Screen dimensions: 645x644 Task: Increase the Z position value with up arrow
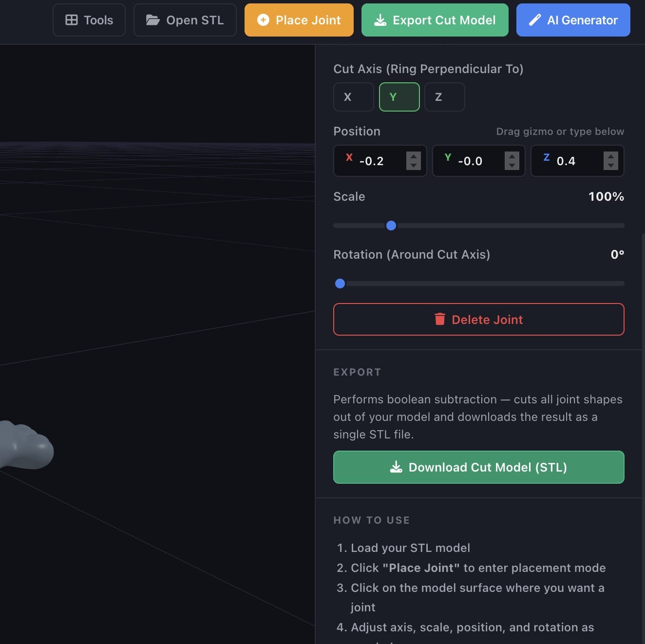610,156
